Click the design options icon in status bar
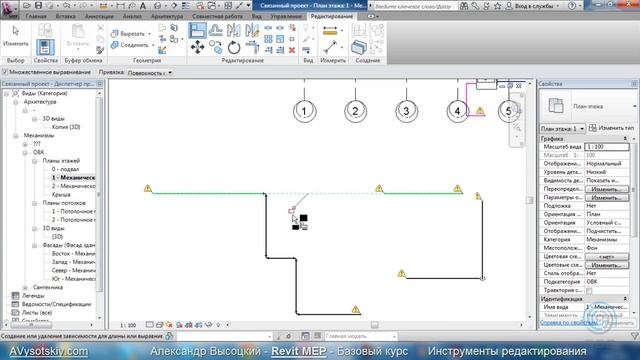The image size is (640, 360). [305, 336]
